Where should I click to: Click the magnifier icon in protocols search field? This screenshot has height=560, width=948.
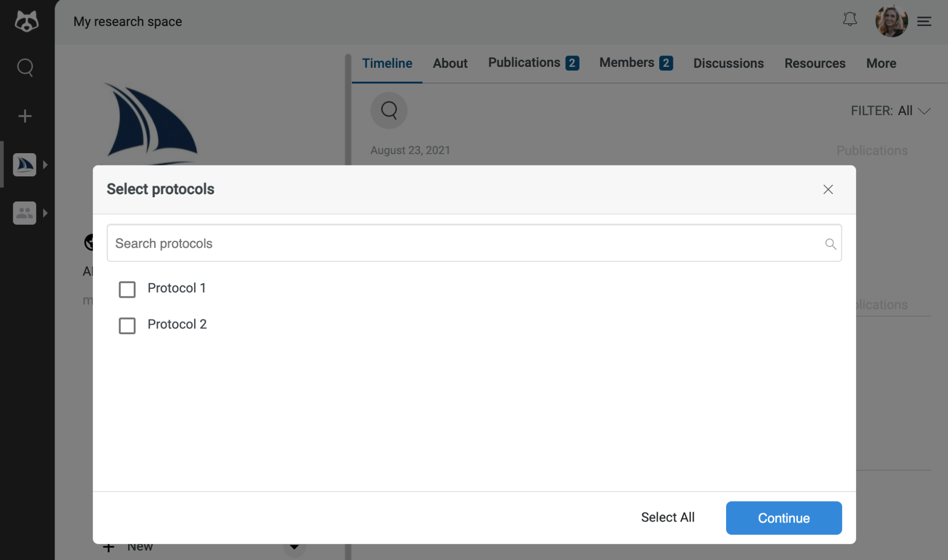point(830,243)
